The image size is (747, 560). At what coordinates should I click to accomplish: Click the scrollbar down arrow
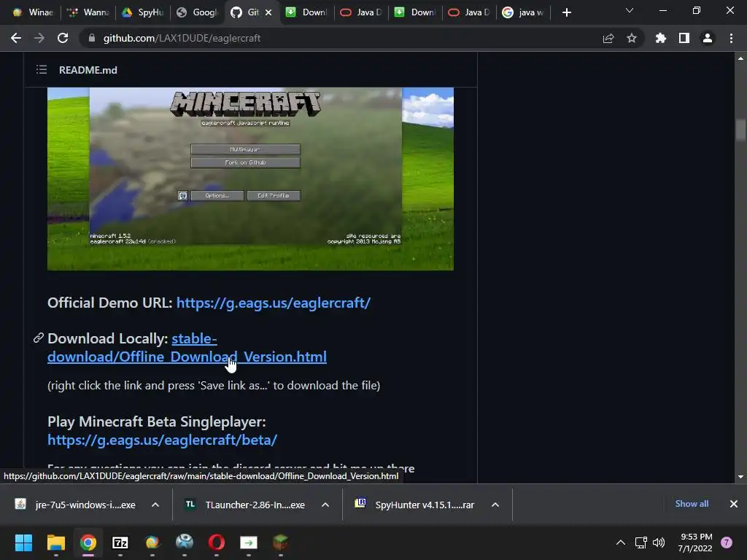[x=740, y=476]
